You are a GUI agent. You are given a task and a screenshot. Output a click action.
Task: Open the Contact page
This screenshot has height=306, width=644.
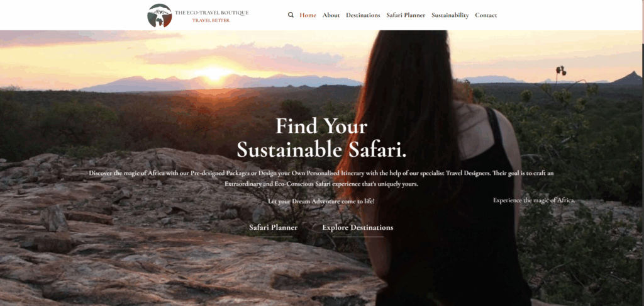pyautogui.click(x=486, y=15)
